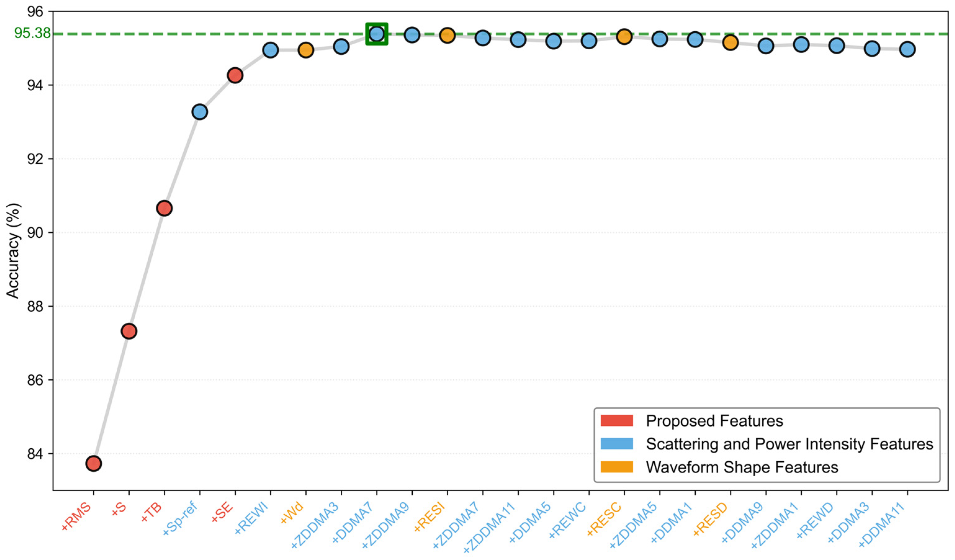
Task: Click the +RMS data point marker
Action: tap(93, 464)
